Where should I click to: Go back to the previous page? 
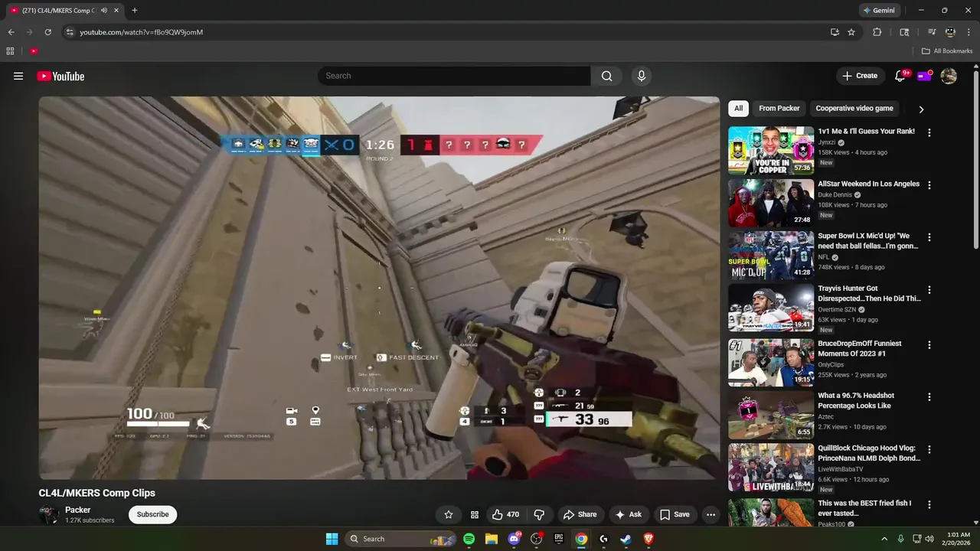coord(11,32)
